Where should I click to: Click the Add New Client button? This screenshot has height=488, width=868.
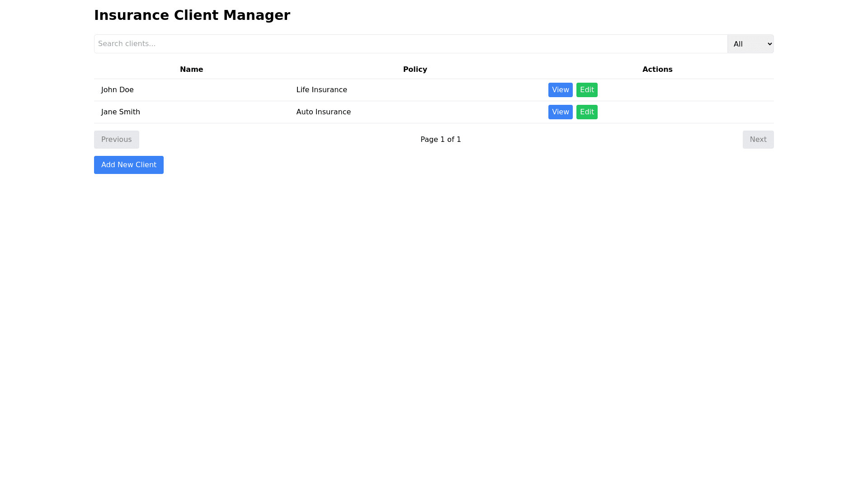click(128, 164)
